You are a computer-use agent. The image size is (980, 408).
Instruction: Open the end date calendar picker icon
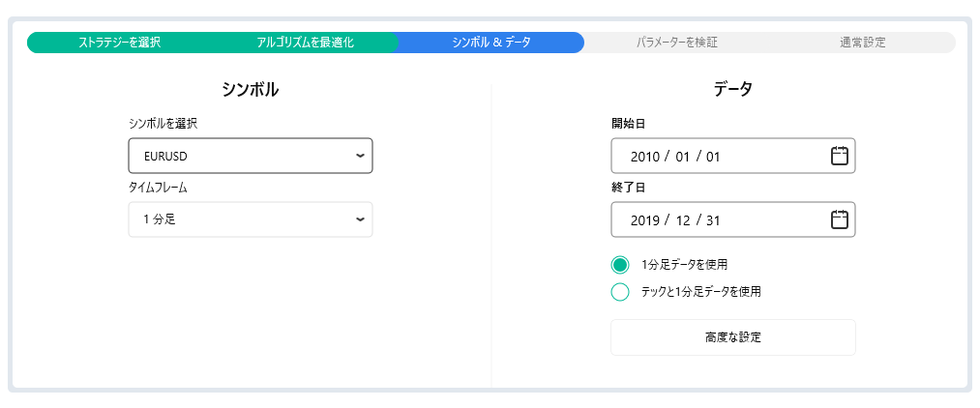[x=839, y=219]
